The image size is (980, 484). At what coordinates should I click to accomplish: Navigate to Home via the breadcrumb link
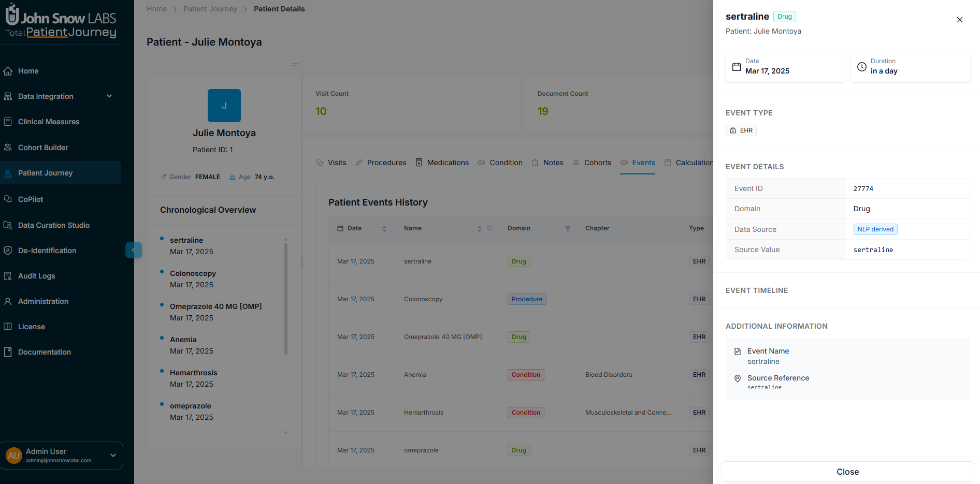click(x=156, y=8)
